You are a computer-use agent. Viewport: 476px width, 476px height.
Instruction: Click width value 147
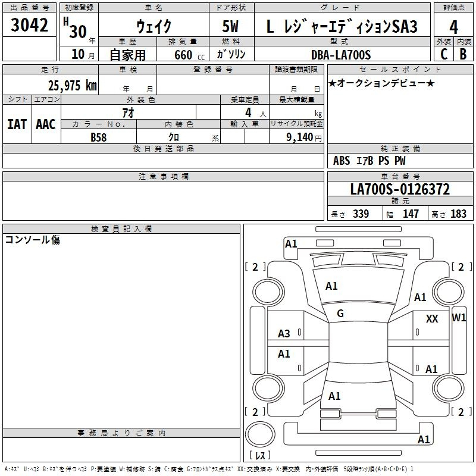pos(411,214)
